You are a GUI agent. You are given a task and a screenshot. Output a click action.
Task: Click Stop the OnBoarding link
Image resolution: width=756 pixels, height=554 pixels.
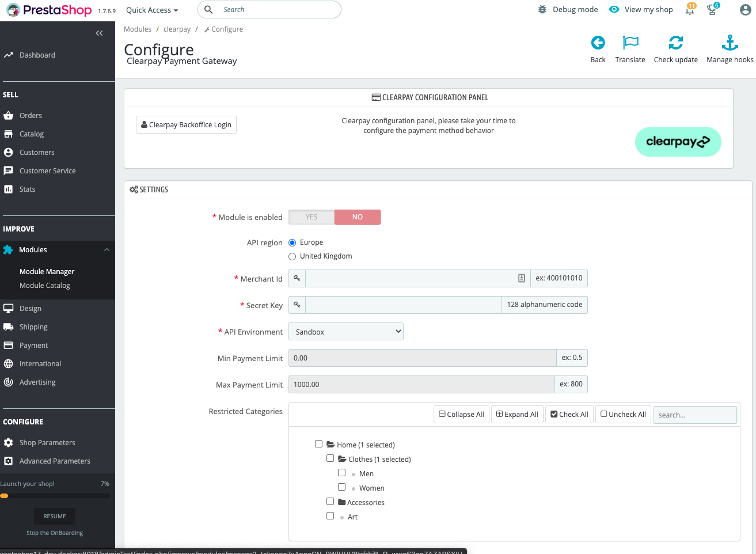click(x=55, y=533)
